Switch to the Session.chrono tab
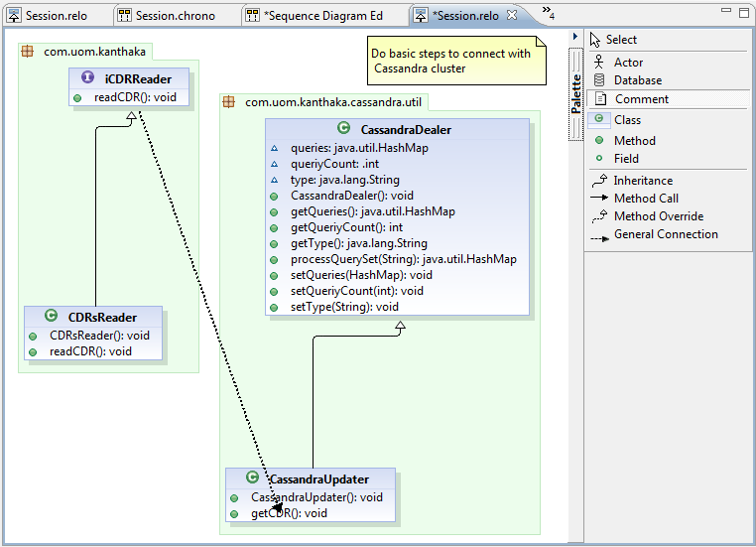Image resolution: width=756 pixels, height=547 pixels. (x=167, y=16)
